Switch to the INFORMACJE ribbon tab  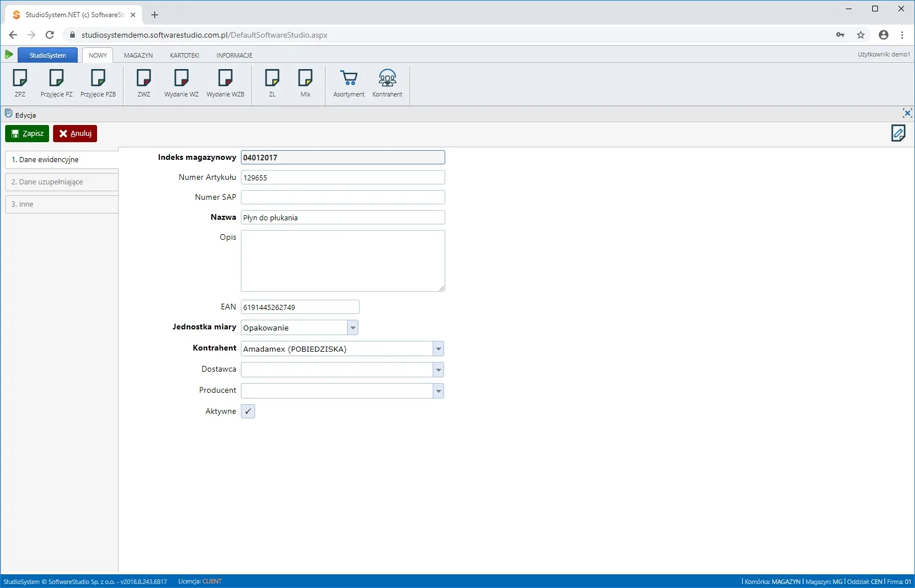[x=234, y=55]
